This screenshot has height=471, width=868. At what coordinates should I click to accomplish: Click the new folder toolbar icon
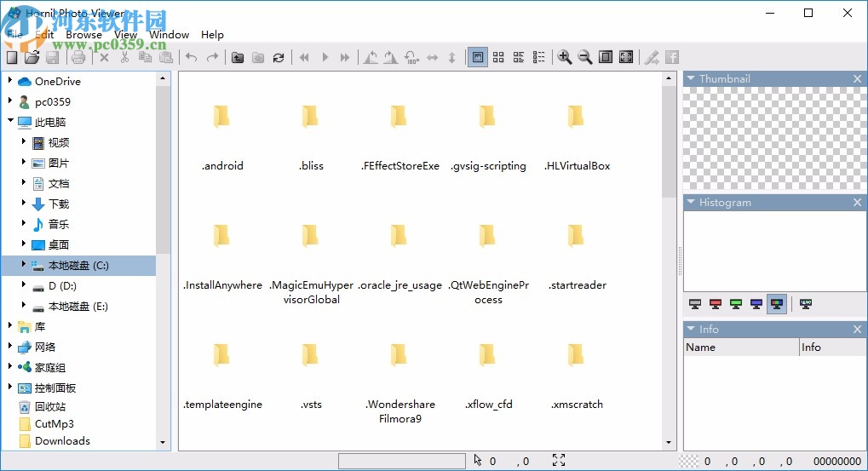click(258, 57)
